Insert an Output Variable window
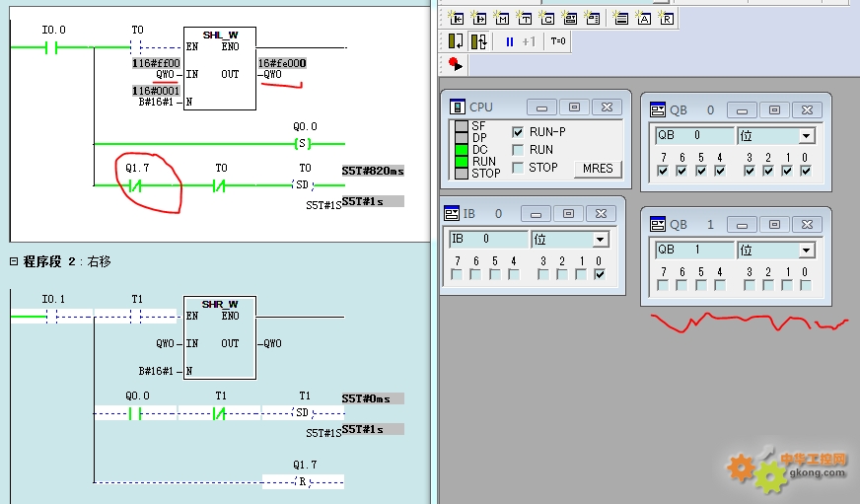 (x=478, y=19)
